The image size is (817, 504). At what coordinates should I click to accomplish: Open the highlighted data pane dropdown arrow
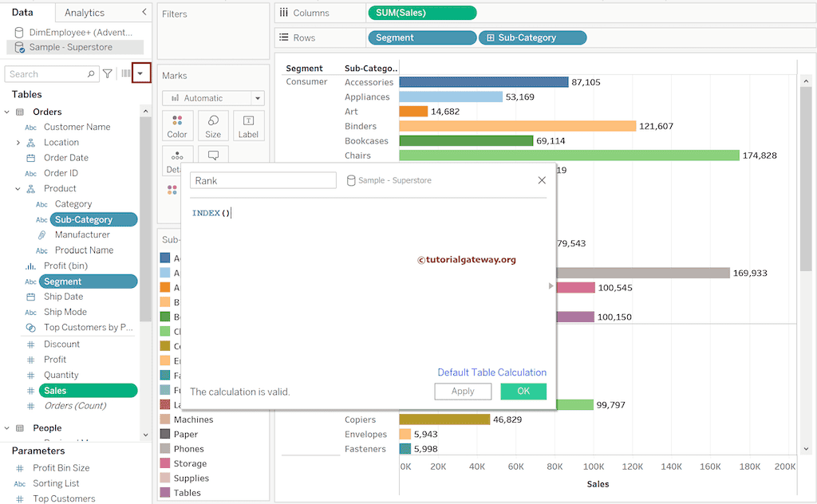click(x=141, y=73)
